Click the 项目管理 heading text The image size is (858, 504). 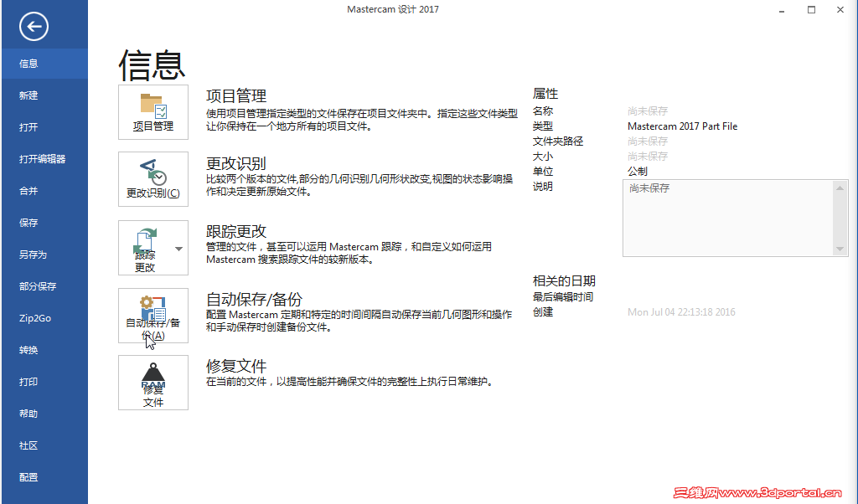[x=235, y=95]
